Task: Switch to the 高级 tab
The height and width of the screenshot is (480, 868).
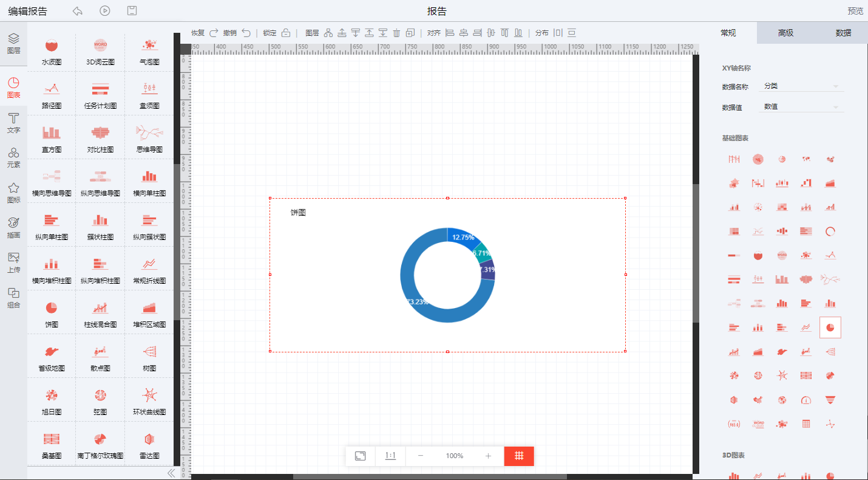Action: coord(785,33)
